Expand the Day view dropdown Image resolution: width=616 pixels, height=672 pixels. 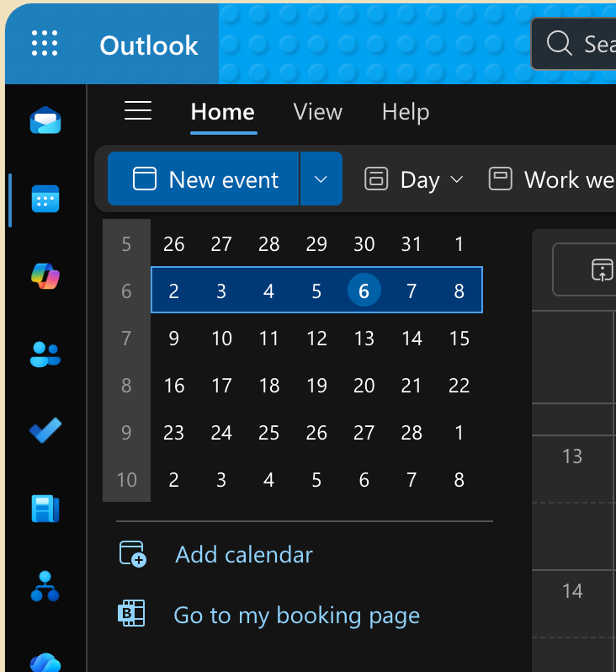pos(414,179)
